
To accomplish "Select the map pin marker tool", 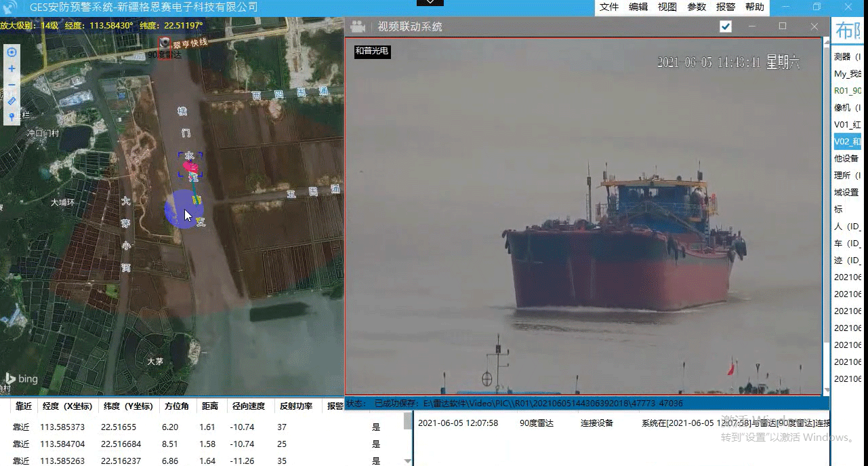I will coord(12,117).
